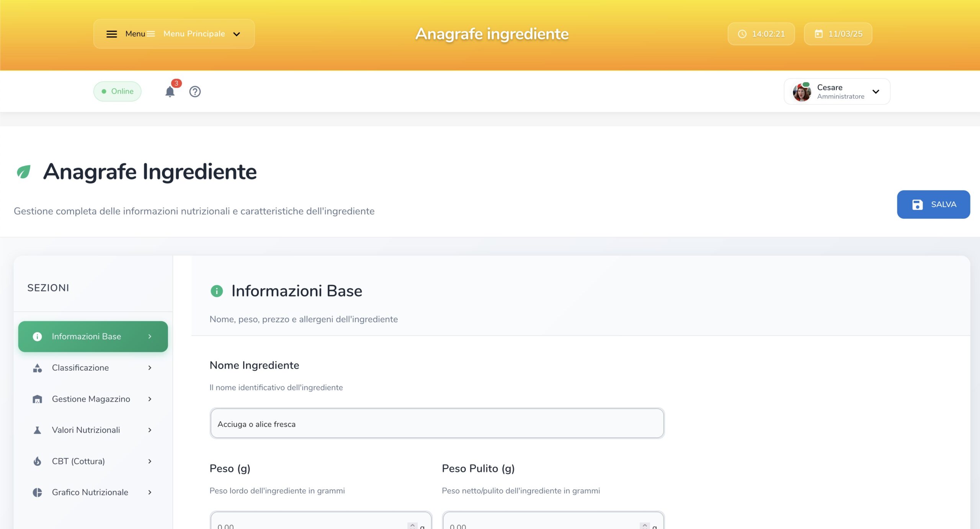
Task: Select the calendar showing 11/03/25
Action: pyautogui.click(x=838, y=34)
